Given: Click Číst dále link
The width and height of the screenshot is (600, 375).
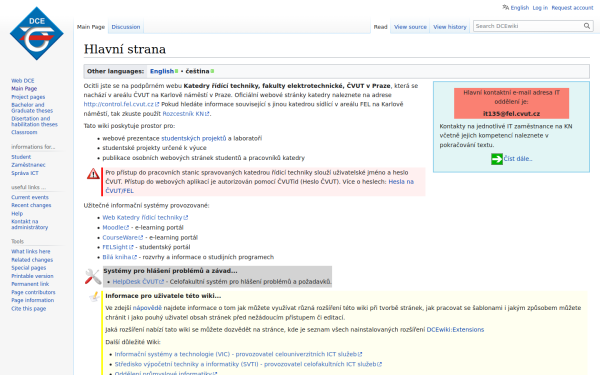Looking at the screenshot, I should (518, 159).
